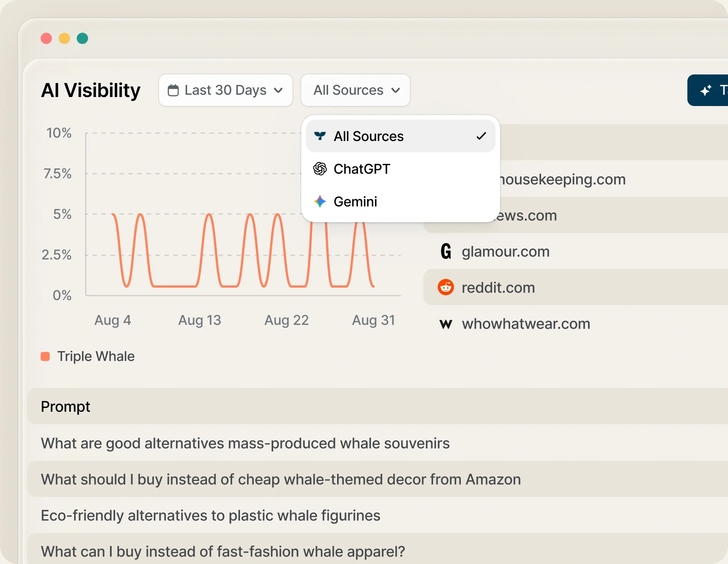Open the whowhatwear.com source row
Image resolution: width=728 pixels, height=564 pixels.
[576, 324]
